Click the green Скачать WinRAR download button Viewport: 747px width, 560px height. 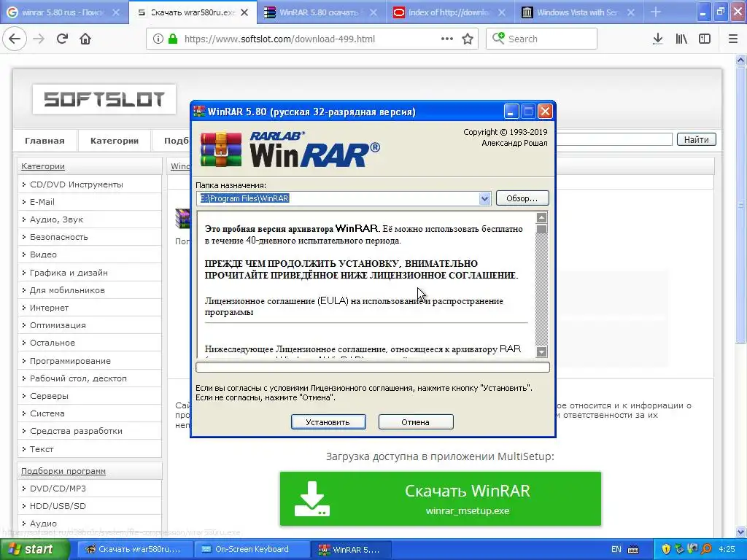(440, 499)
